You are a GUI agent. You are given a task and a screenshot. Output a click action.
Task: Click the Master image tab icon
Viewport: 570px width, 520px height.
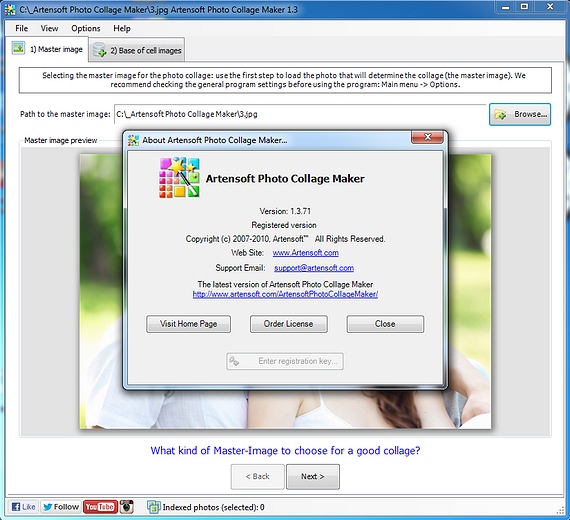tap(18, 48)
